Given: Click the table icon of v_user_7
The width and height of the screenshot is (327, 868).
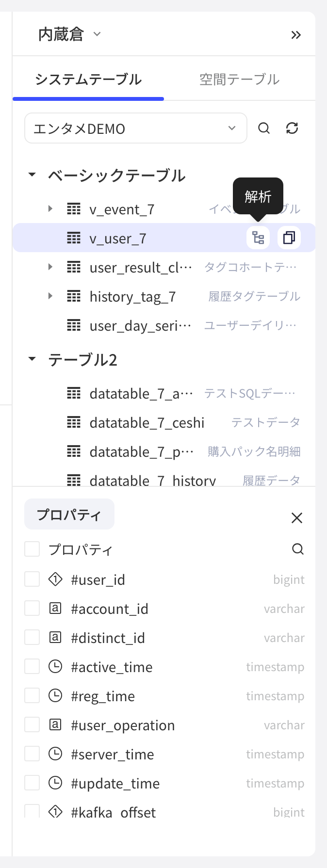Looking at the screenshot, I should click(74, 238).
